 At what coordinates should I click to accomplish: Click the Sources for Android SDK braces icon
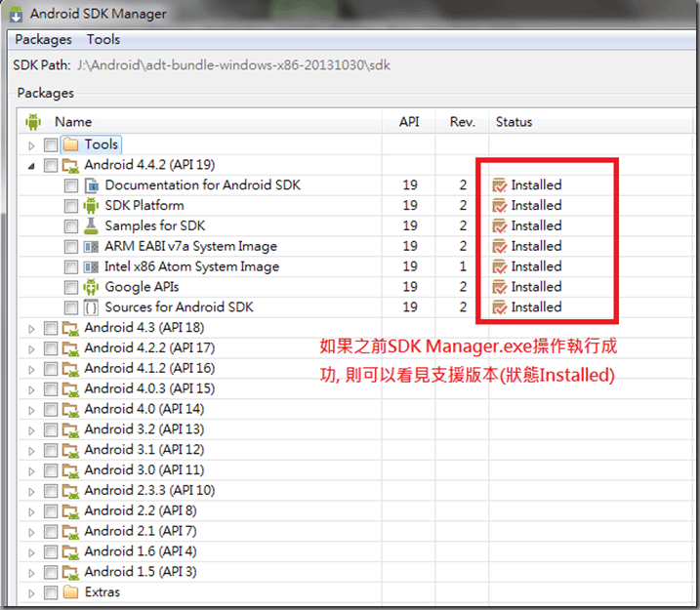(91, 307)
